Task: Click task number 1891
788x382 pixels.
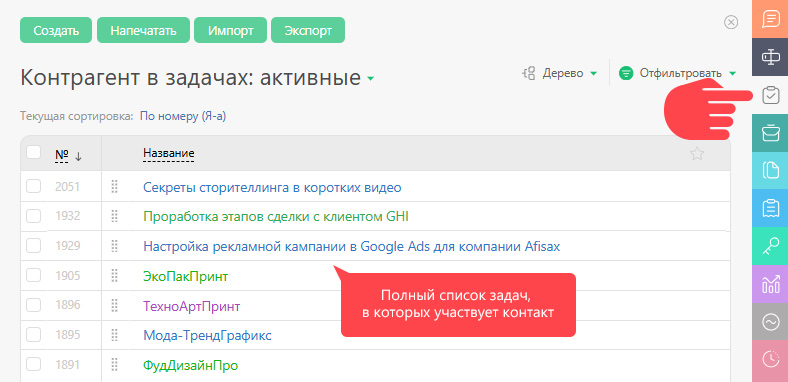Action: click(x=67, y=365)
